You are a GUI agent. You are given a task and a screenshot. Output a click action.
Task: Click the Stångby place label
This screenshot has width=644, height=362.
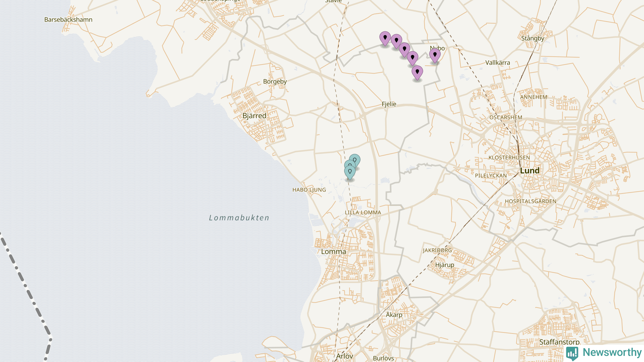[533, 38]
